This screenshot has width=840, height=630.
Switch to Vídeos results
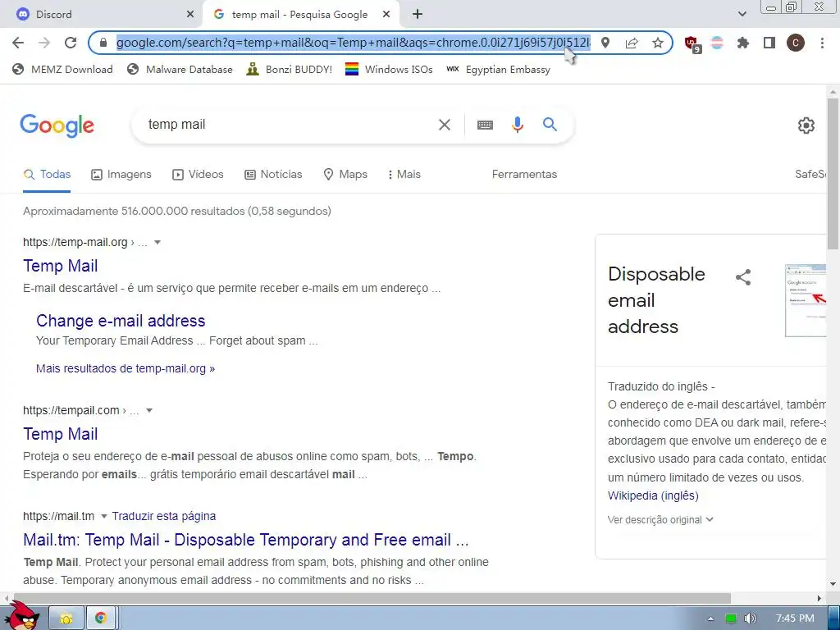(198, 174)
